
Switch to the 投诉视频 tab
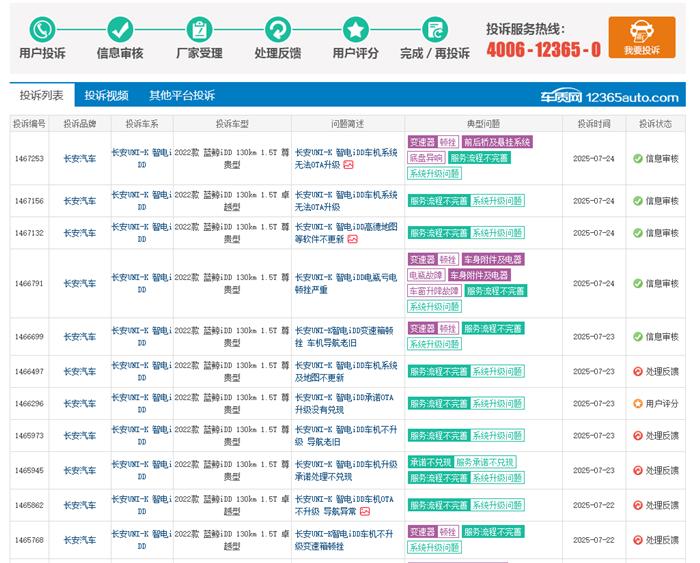tap(106, 95)
